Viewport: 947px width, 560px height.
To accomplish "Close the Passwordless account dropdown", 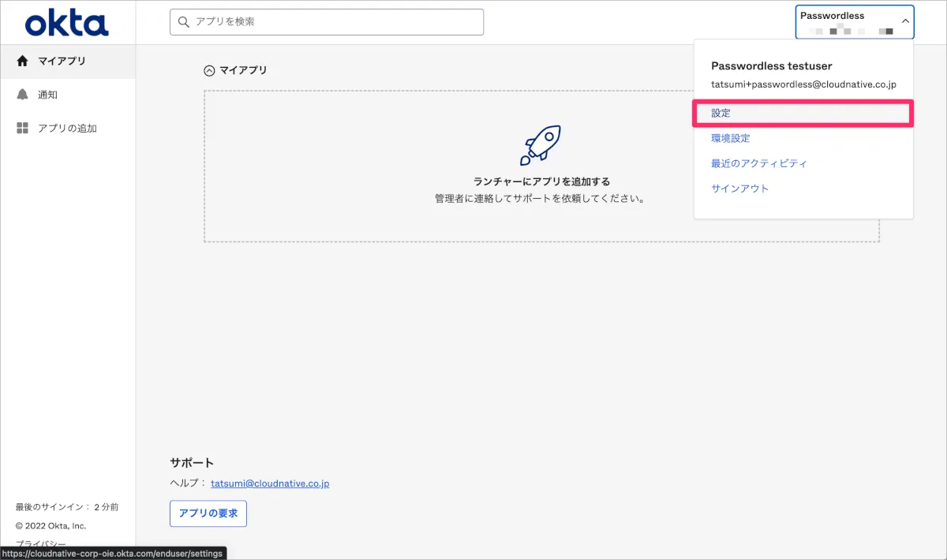I will tap(904, 22).
